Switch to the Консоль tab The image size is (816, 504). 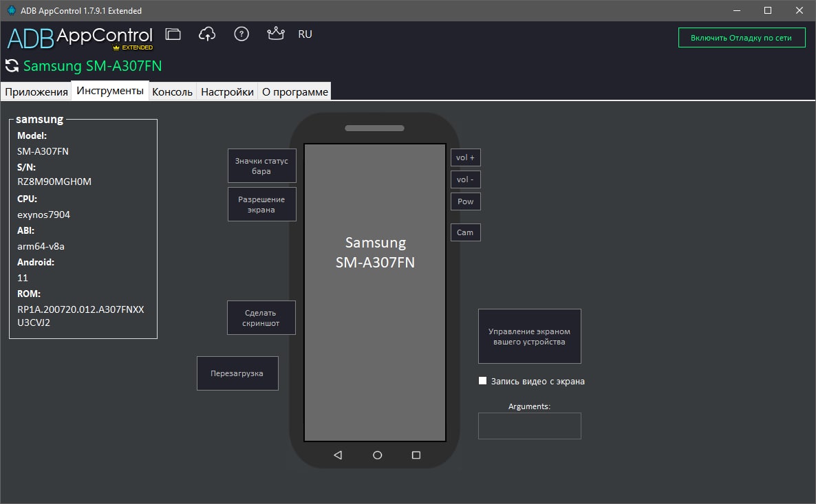[172, 91]
